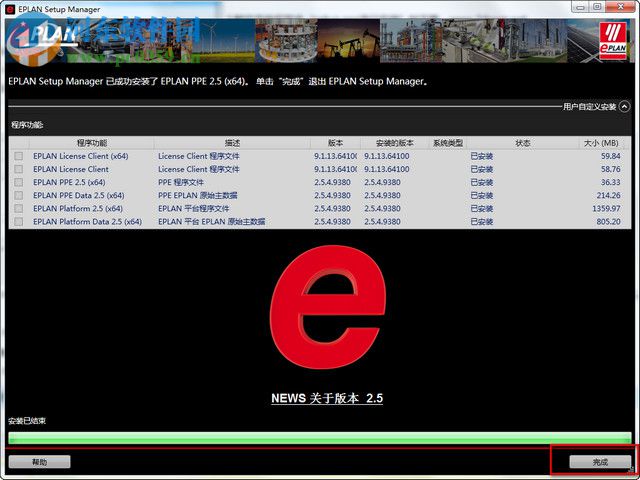Maximize the EPLAN Setup Manager window
This screenshot has height=480, width=640.
pos(597,7)
